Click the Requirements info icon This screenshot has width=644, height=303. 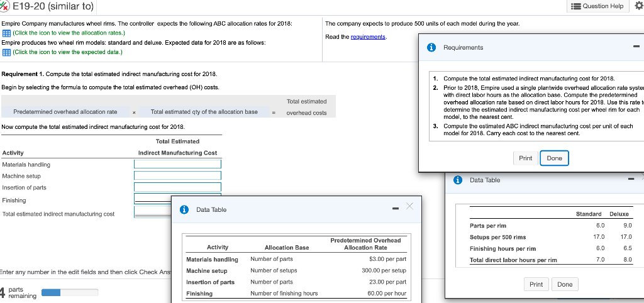point(431,48)
